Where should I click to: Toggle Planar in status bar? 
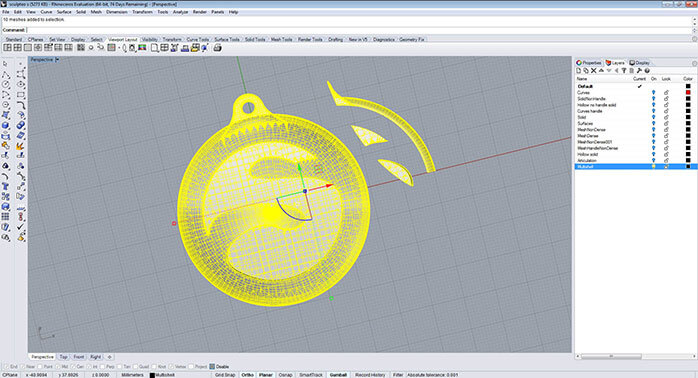266,375
